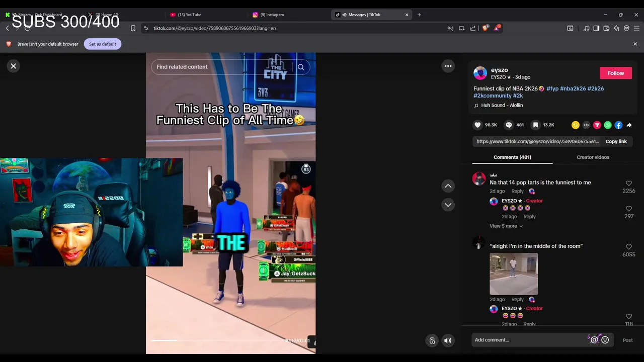Click Set as default browser button
The image size is (644, 362).
tap(103, 44)
